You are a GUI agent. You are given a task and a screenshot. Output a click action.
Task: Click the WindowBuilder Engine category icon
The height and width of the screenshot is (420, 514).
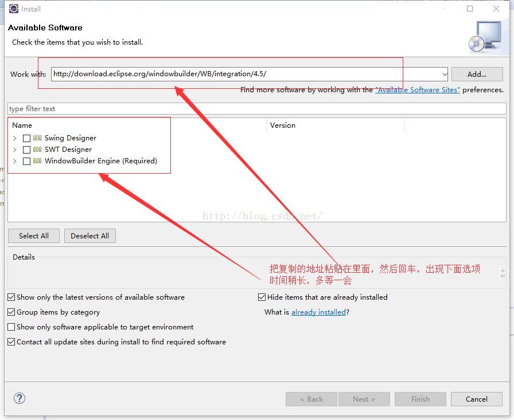(x=37, y=161)
